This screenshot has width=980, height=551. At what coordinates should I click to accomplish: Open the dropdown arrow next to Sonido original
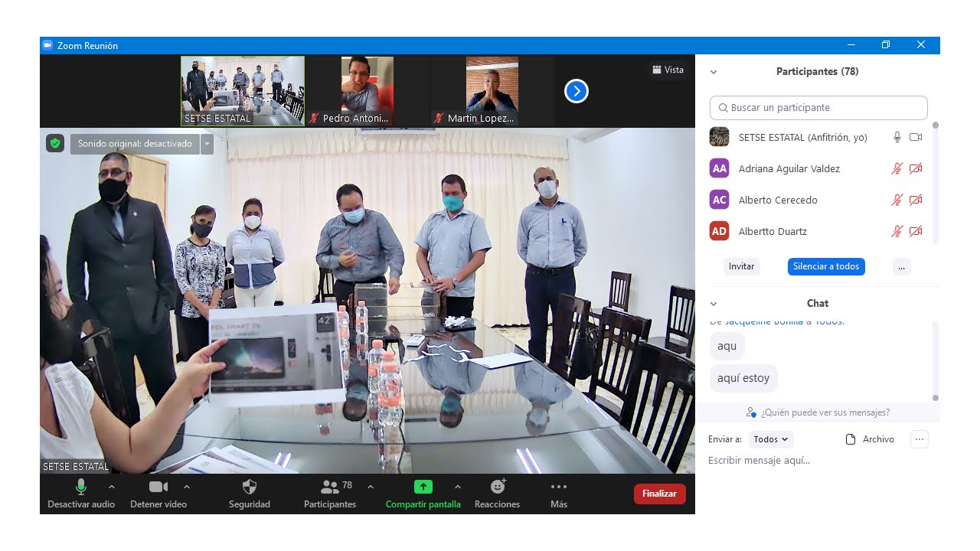[x=207, y=143]
